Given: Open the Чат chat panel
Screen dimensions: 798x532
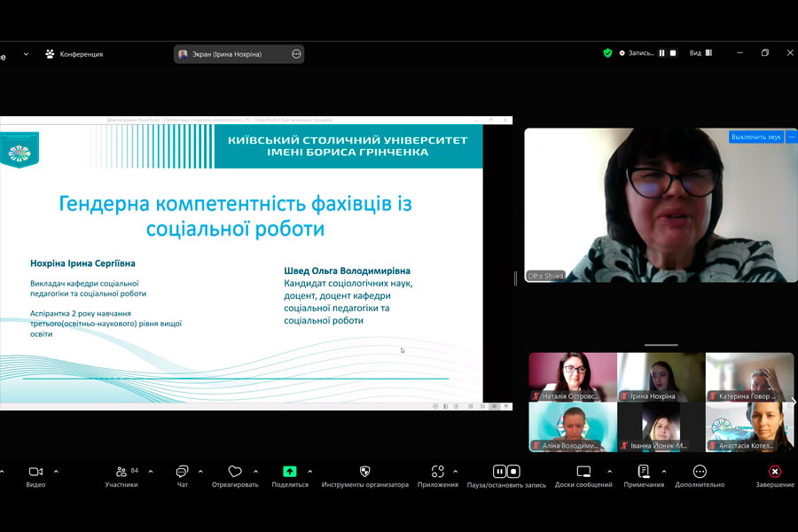Looking at the screenshot, I should coord(182,477).
